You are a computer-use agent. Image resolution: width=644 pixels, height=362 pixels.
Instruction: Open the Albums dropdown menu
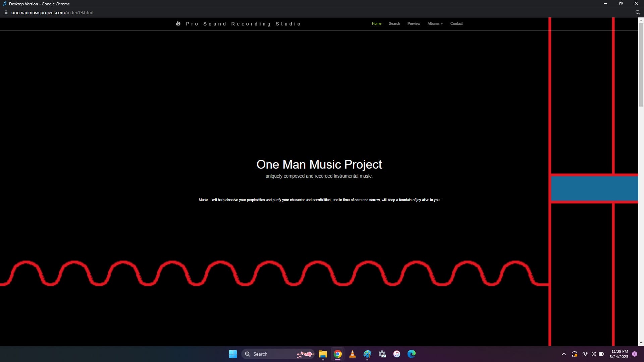pos(435,23)
